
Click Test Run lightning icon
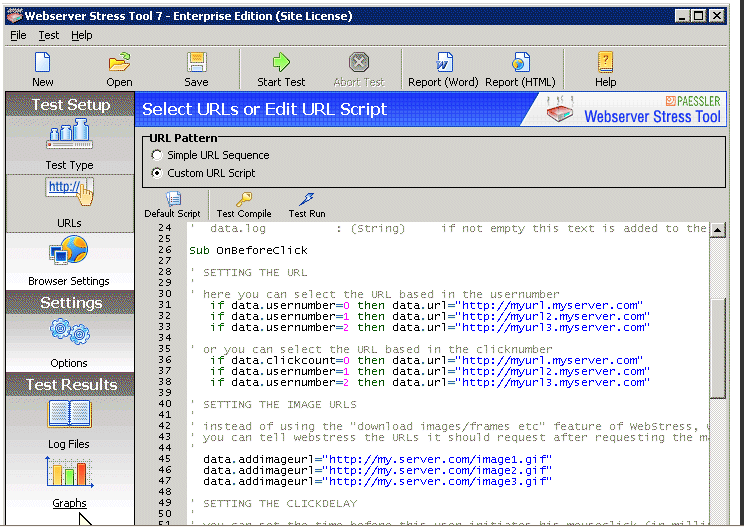click(x=307, y=199)
